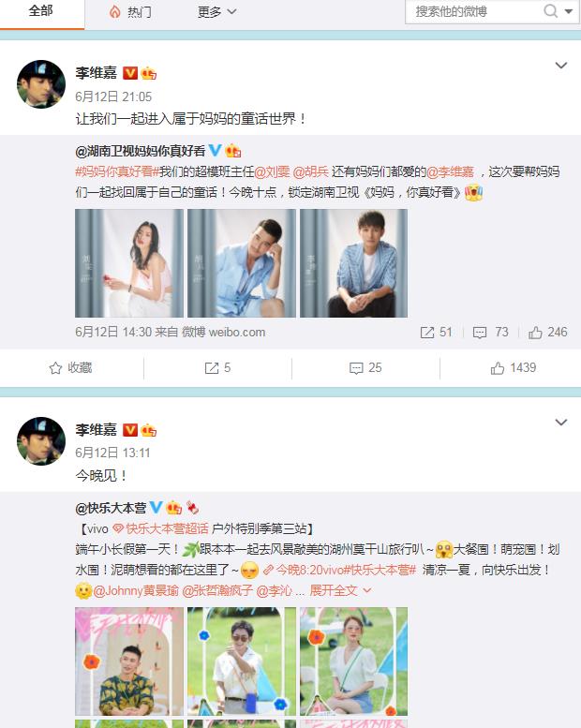581x728 pixels.
Task: Open the first photo thumbnail of woman in white
Action: (129, 263)
